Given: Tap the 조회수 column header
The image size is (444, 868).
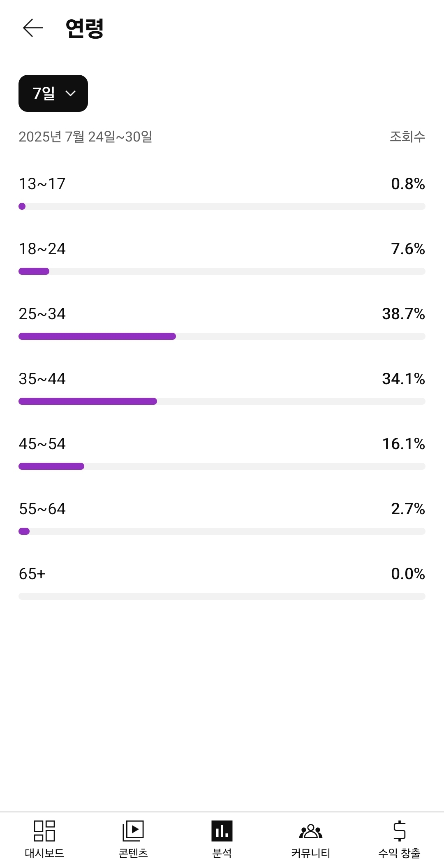Looking at the screenshot, I should (x=407, y=137).
